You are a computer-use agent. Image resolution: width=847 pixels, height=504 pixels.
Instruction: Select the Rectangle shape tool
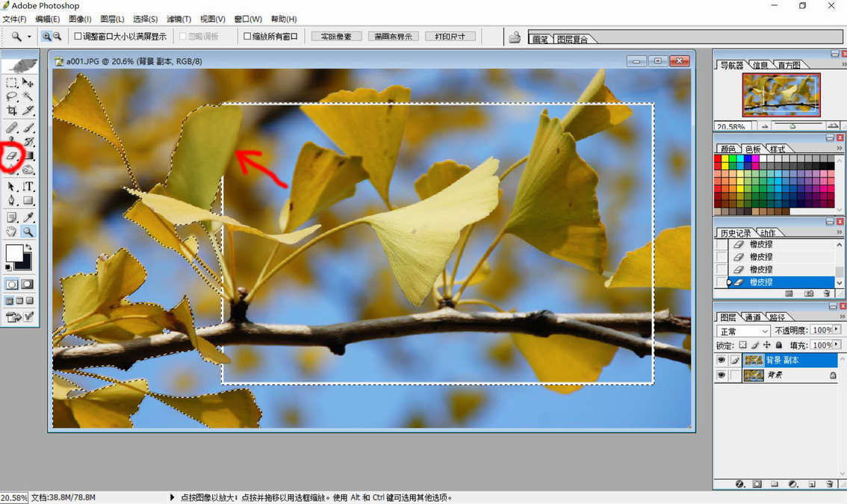[x=28, y=200]
